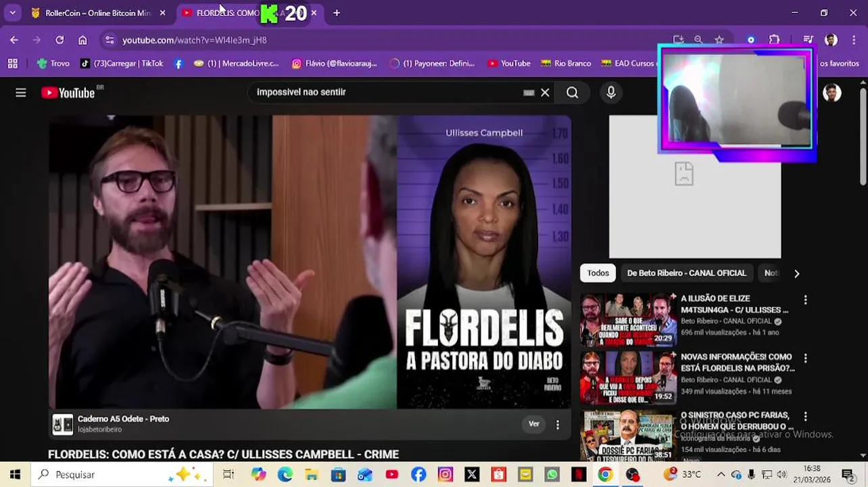
Task: Open apps grid in bookmarks bar
Action: 12,64
